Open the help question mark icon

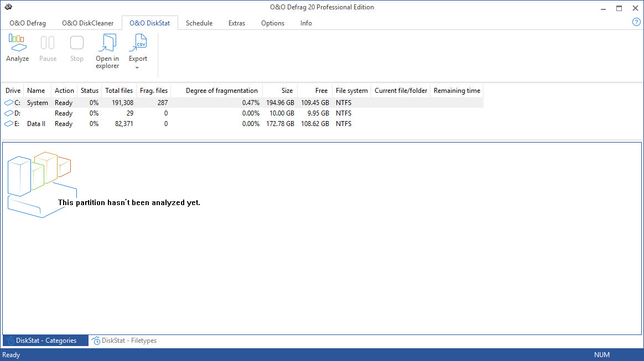[x=636, y=22]
